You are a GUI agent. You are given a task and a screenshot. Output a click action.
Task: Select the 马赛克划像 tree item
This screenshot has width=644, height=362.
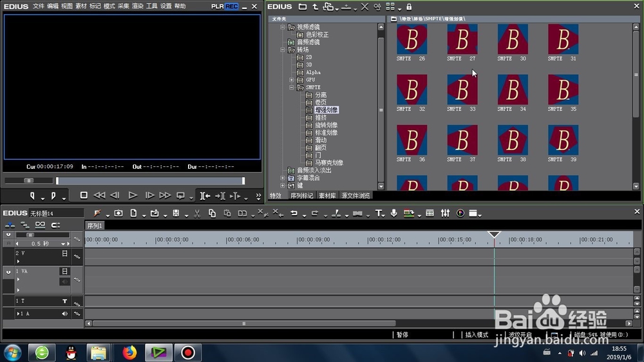(329, 163)
